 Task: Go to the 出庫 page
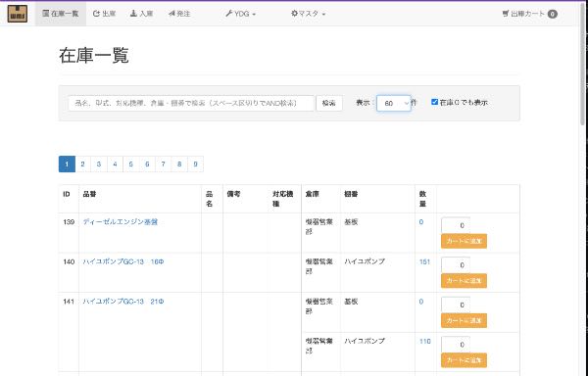pos(104,14)
